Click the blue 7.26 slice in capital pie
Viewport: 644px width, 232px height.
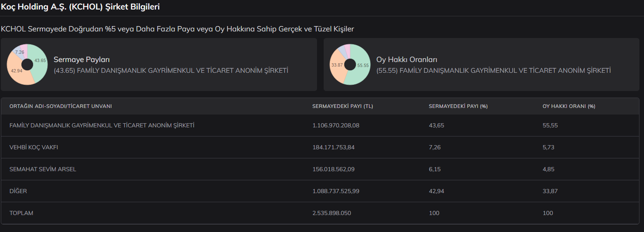pyautogui.click(x=19, y=52)
